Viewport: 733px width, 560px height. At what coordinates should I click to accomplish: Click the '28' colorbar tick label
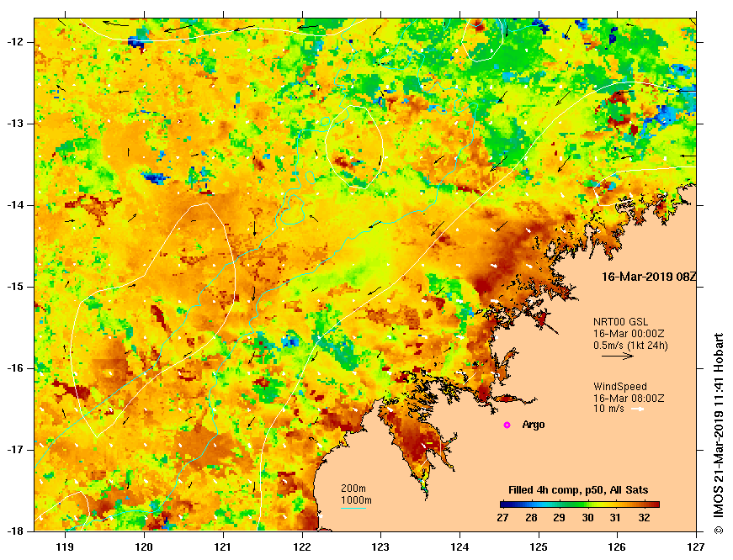coord(531,517)
